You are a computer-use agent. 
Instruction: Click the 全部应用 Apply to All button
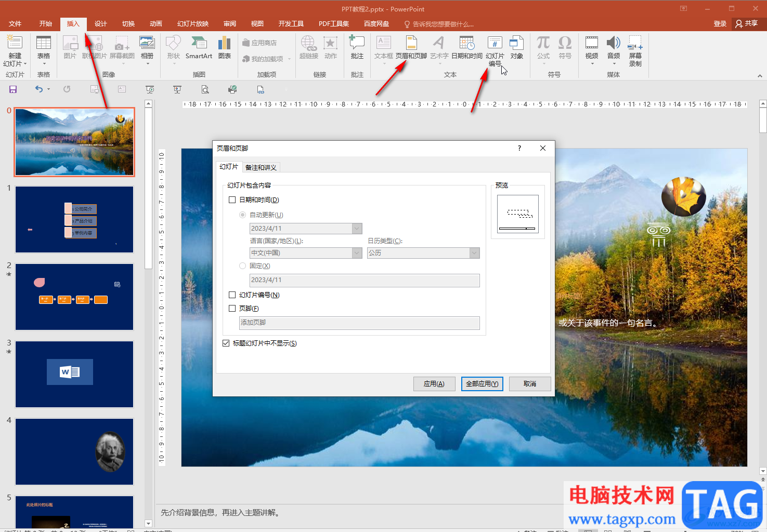pyautogui.click(x=482, y=384)
